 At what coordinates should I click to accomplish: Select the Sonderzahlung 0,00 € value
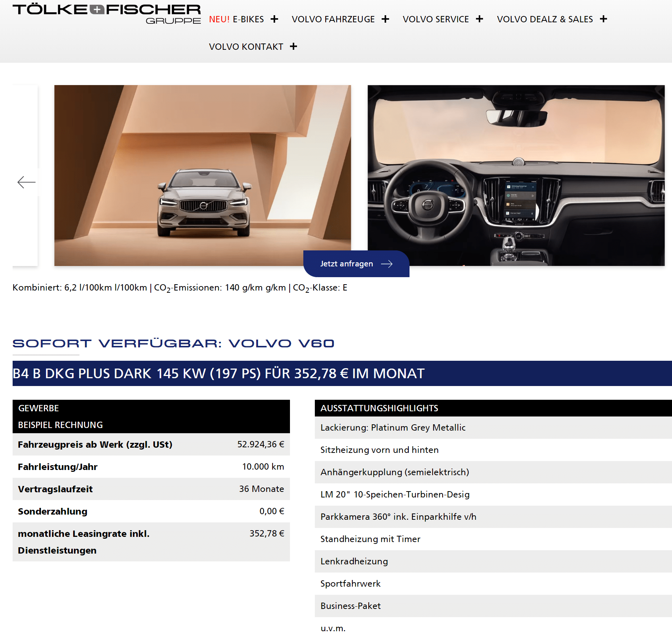pyautogui.click(x=272, y=511)
